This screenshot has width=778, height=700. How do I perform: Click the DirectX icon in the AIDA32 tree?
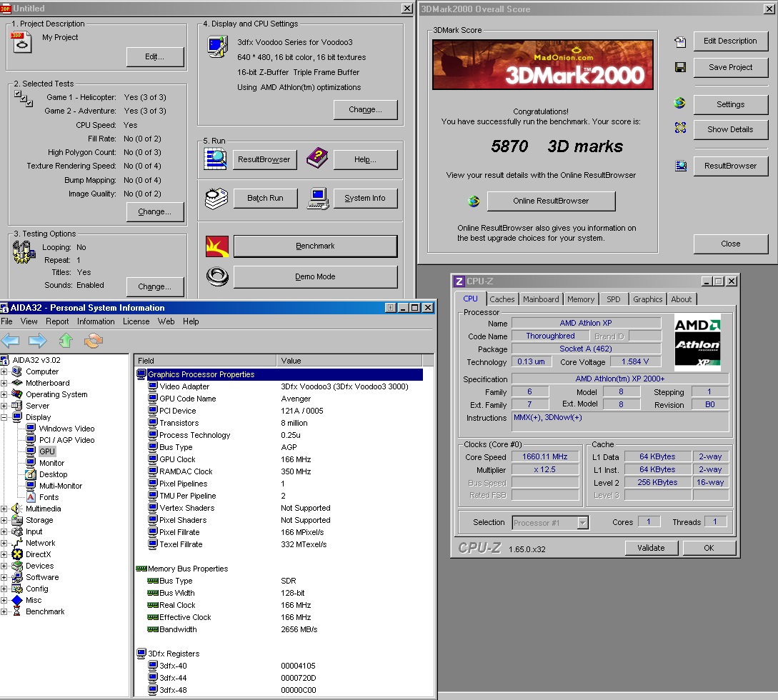(x=17, y=554)
